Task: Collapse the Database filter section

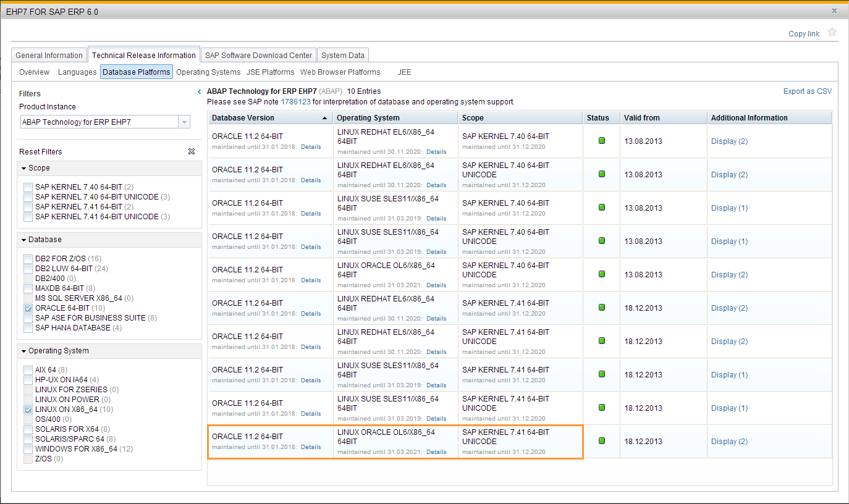Action: [x=23, y=240]
